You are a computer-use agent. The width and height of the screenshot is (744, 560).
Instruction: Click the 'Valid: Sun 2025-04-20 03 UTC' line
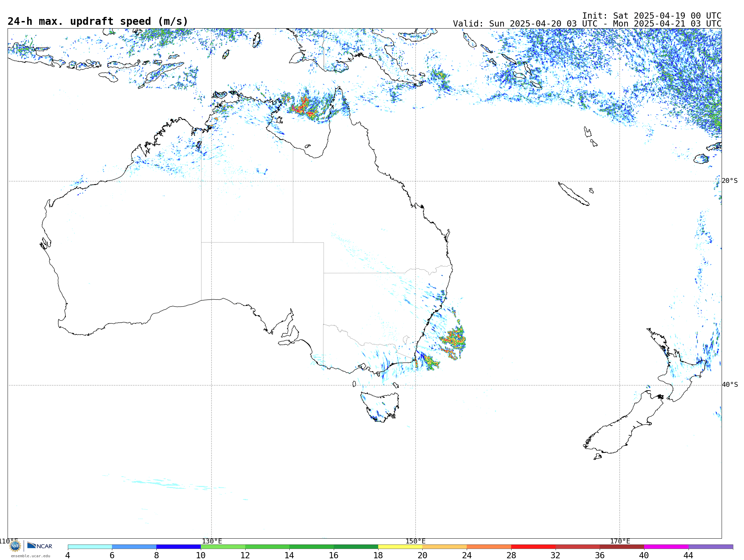tap(587, 24)
